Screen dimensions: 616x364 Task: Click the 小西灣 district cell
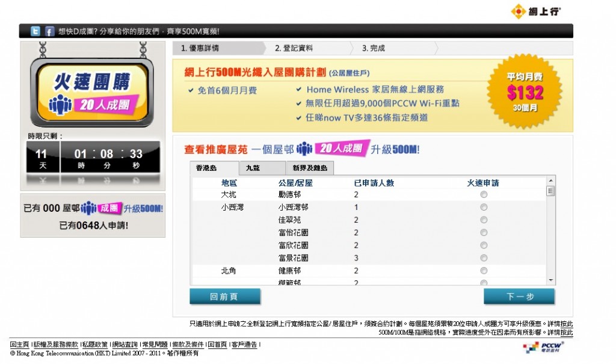pyautogui.click(x=233, y=207)
